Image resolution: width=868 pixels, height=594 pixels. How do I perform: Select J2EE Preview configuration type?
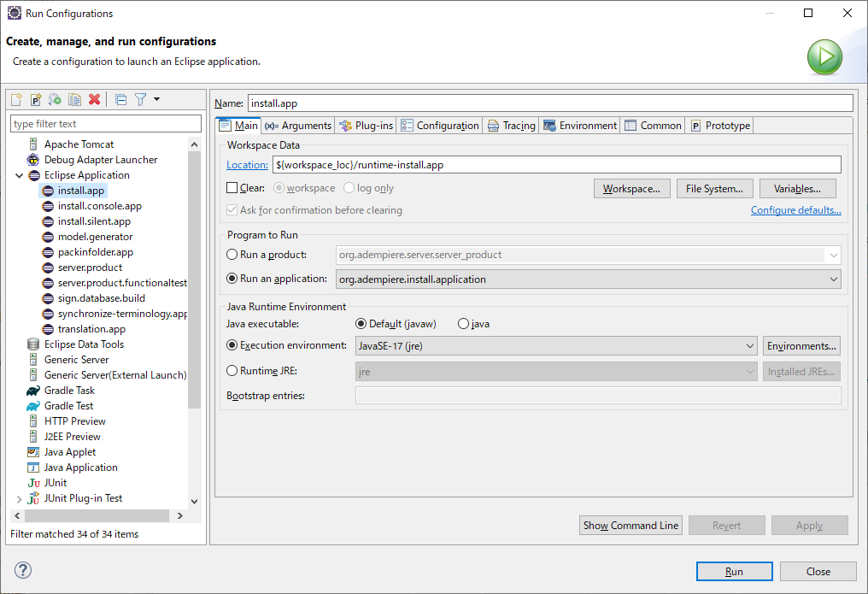72,437
